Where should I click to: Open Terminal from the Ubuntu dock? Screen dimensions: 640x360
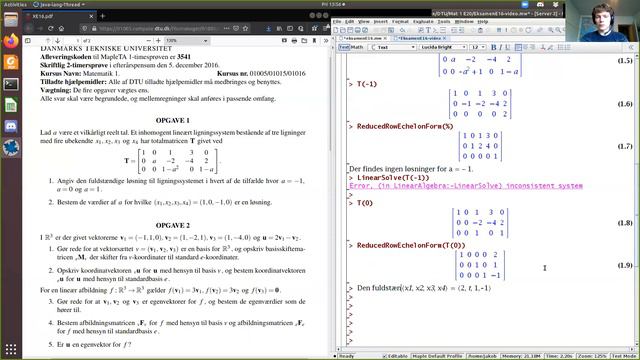11,84
